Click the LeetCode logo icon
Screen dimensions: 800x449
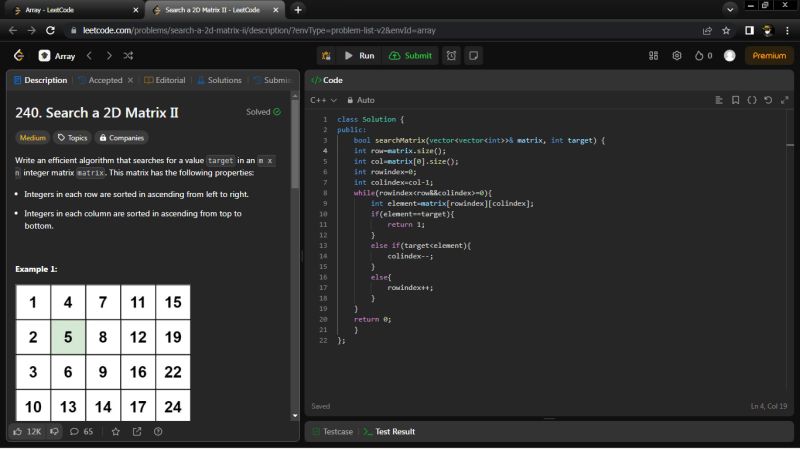(18, 56)
